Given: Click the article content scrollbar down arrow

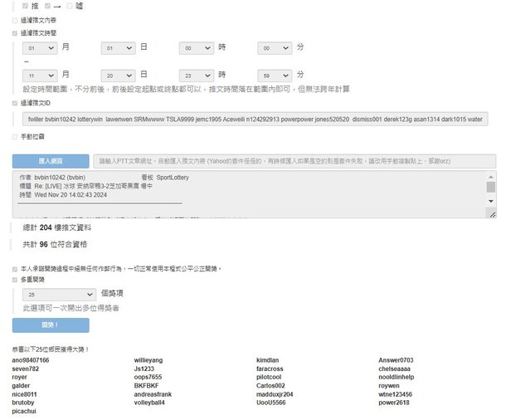Looking at the screenshot, I should coord(490,201).
